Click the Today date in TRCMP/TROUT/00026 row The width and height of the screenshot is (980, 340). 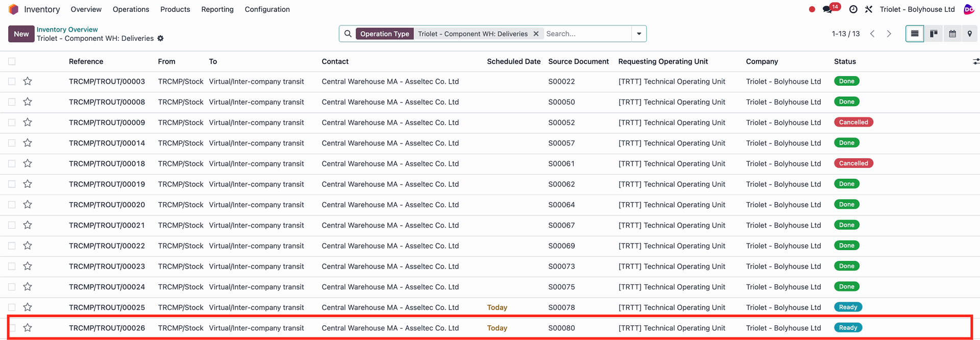click(x=497, y=328)
